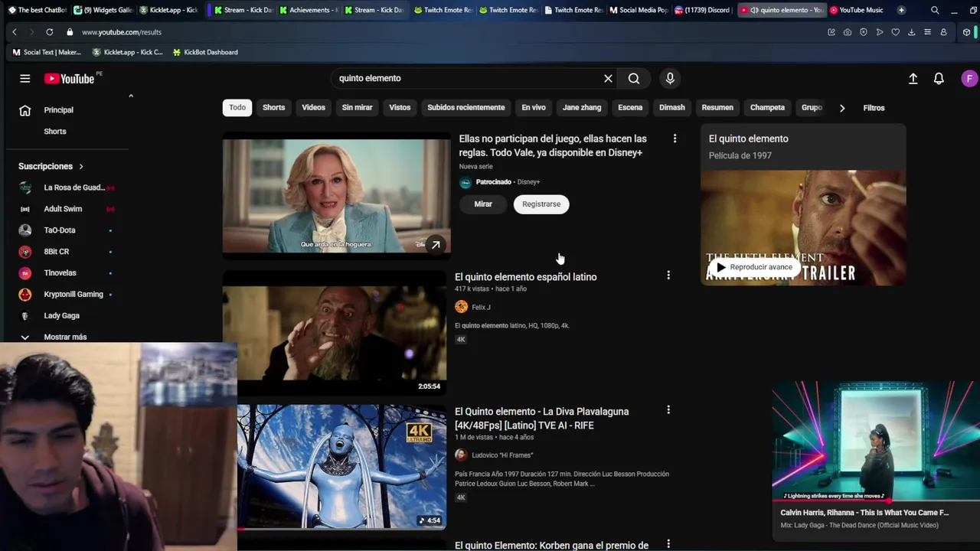This screenshot has height=551, width=980.
Task: Reload the page
Action: click(49, 32)
